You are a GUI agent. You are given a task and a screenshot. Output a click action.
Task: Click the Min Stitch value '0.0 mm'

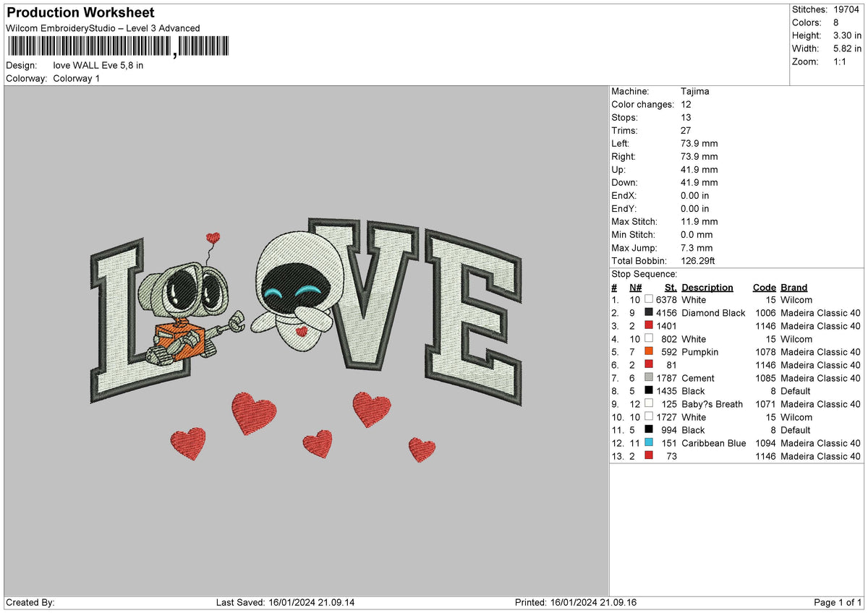[697, 234]
